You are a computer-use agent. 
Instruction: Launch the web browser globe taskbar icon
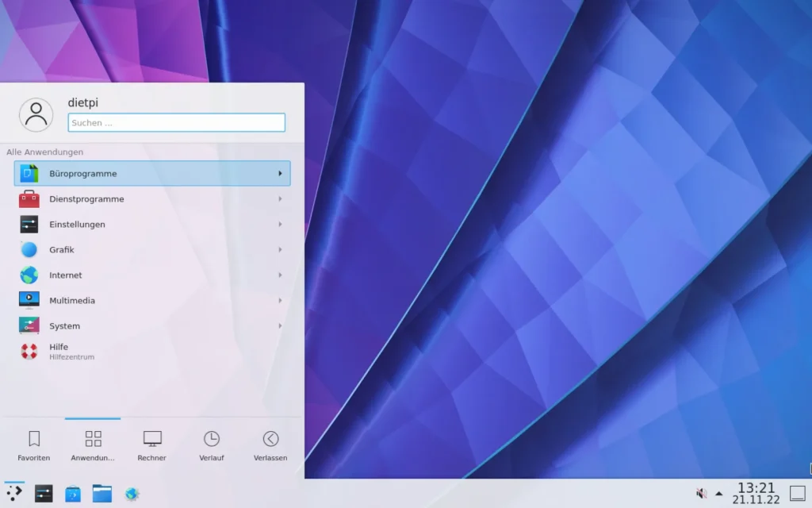[132, 493]
